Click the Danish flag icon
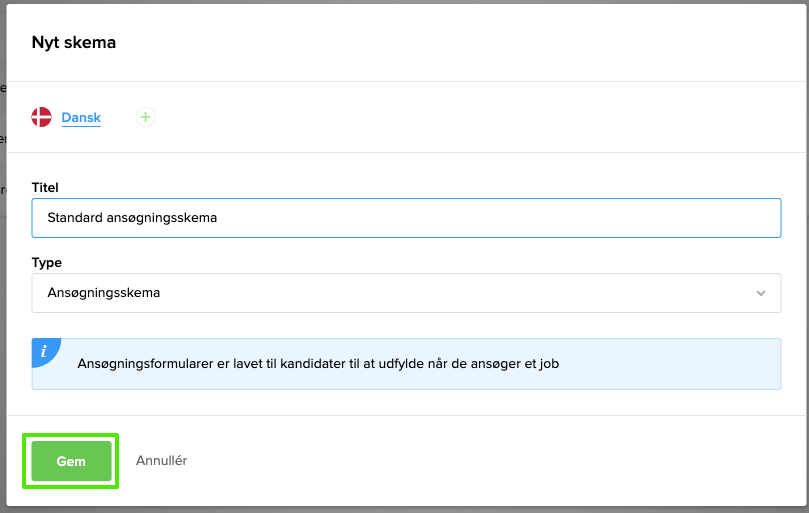This screenshot has height=513, width=809. 42,117
